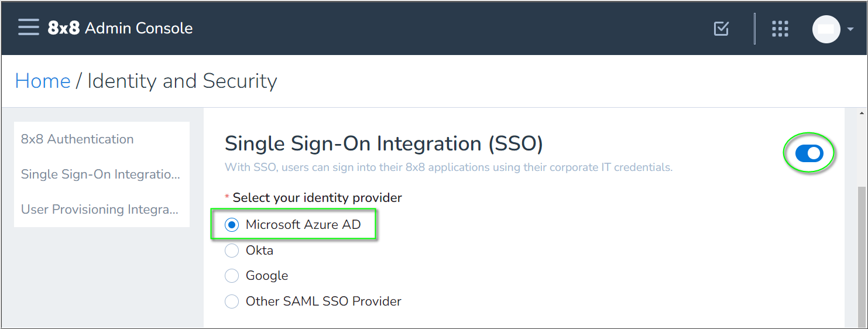The height and width of the screenshot is (329, 868).
Task: Select Other SAML SSO Provider option
Action: click(x=313, y=301)
